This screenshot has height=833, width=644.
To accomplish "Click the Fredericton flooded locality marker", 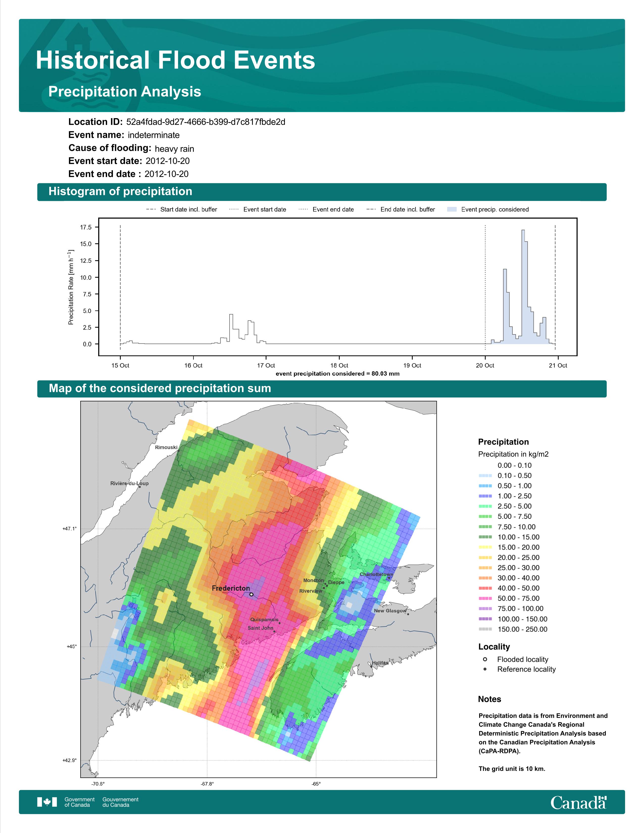I will point(251,594).
